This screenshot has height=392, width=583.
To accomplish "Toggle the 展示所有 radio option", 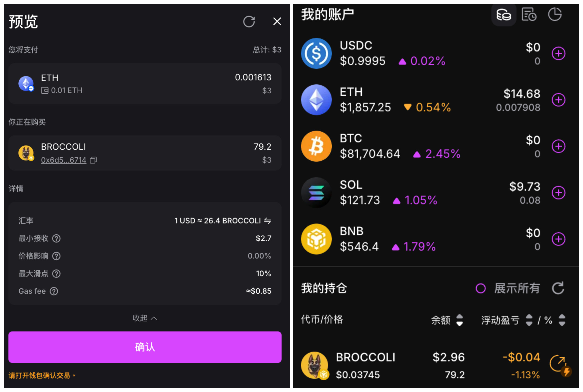I will pyautogui.click(x=480, y=288).
